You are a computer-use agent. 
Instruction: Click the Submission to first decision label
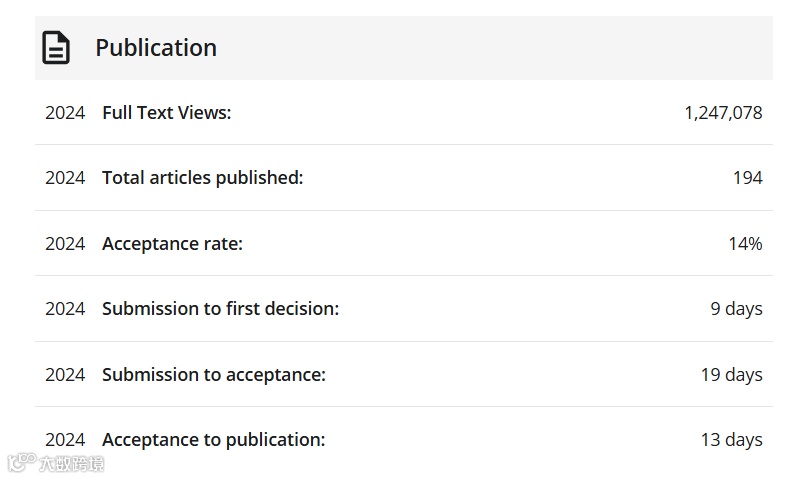220,309
